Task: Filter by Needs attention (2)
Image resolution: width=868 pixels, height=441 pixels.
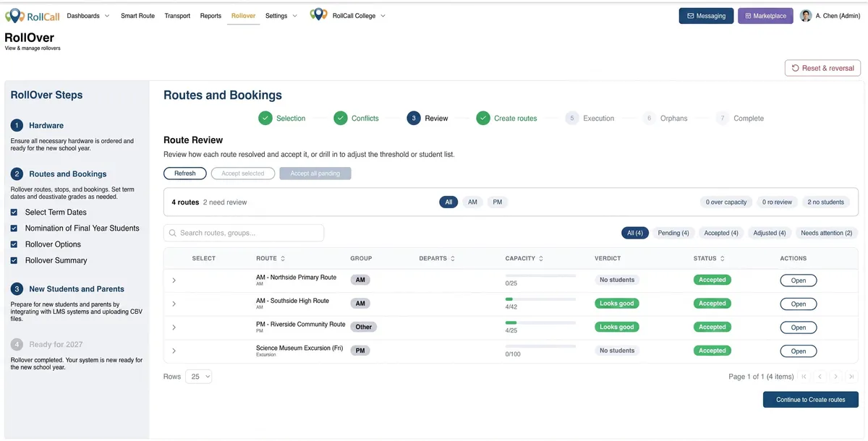Action: [827, 233]
